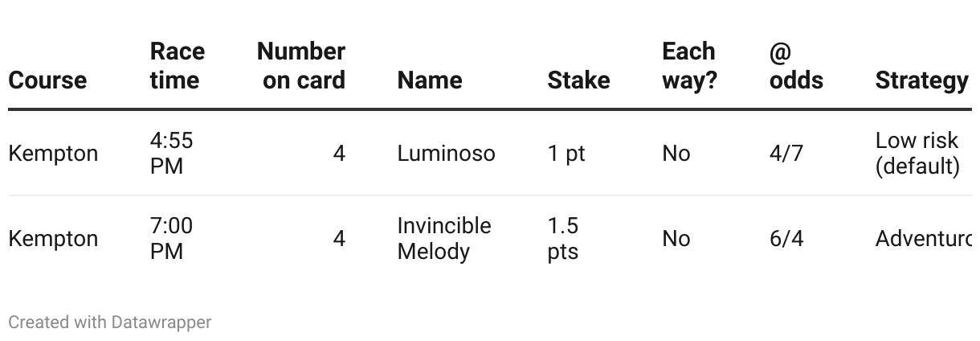Click the @ odds column header
Viewport: 980px width, 341px height.
(x=796, y=66)
